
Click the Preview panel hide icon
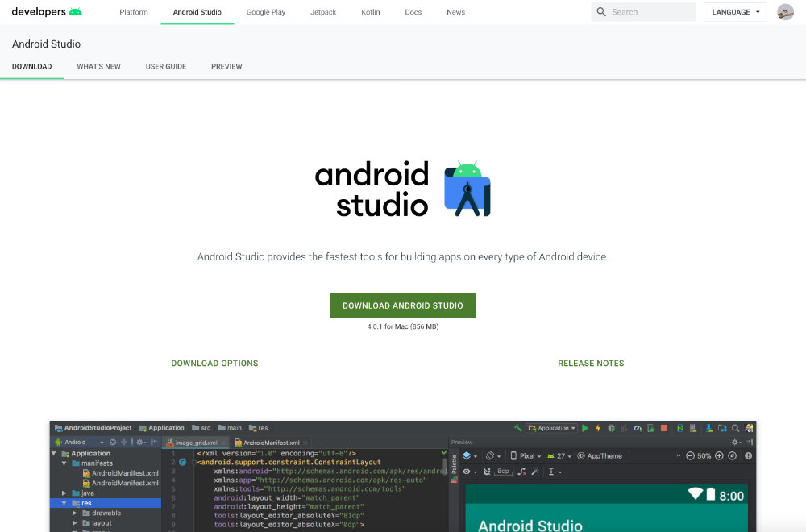[750, 442]
